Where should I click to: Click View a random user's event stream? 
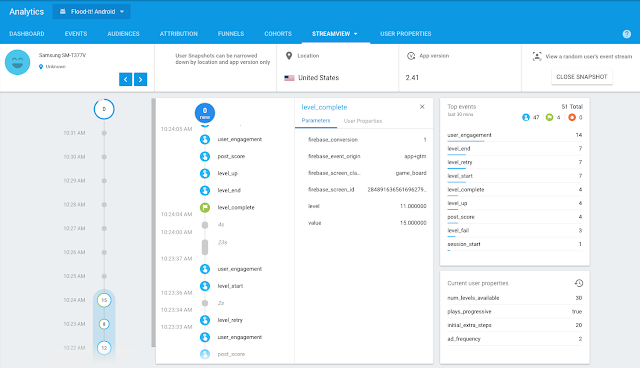(589, 56)
